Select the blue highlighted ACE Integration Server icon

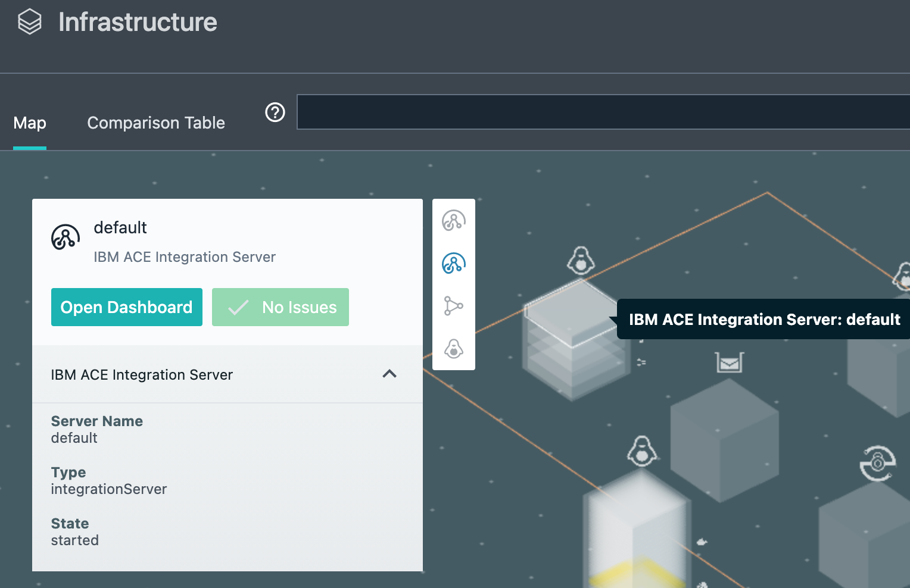pos(454,263)
